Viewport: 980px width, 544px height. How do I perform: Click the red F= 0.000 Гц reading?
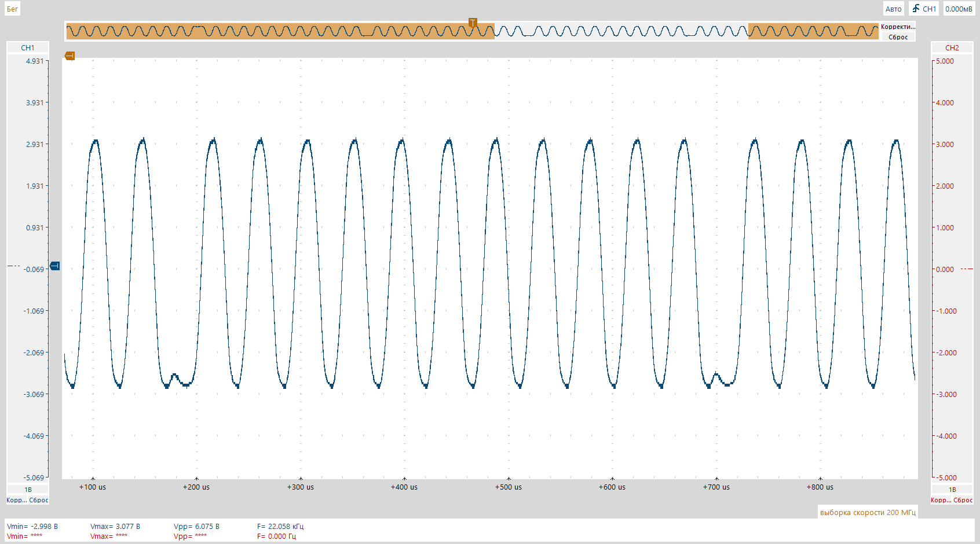(x=276, y=536)
